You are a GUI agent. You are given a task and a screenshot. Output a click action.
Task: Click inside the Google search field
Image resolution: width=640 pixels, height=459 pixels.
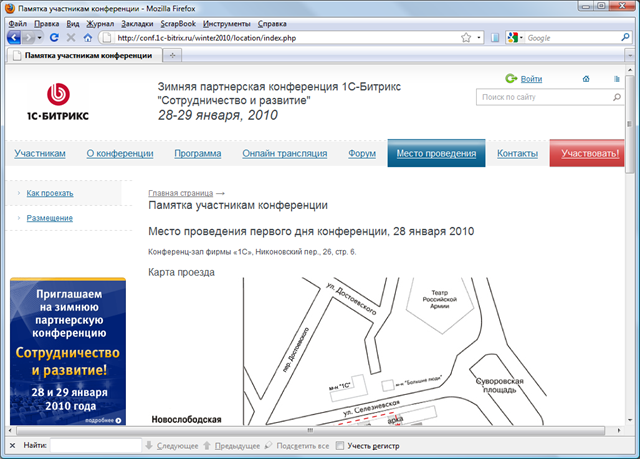572,38
